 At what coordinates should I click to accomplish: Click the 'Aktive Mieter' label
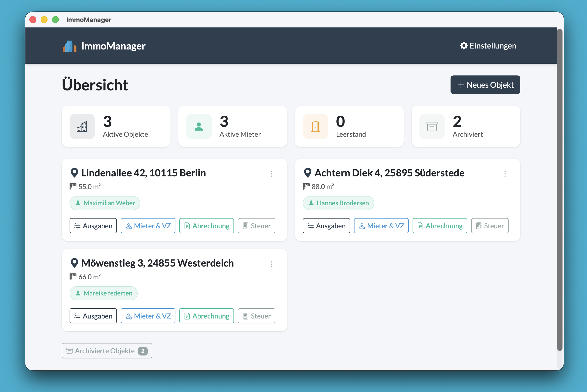click(240, 134)
